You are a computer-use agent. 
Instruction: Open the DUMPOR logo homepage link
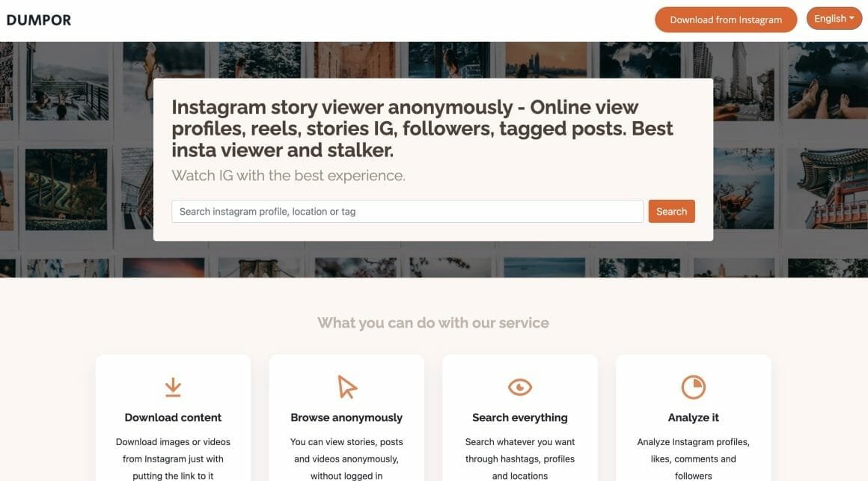click(x=39, y=20)
